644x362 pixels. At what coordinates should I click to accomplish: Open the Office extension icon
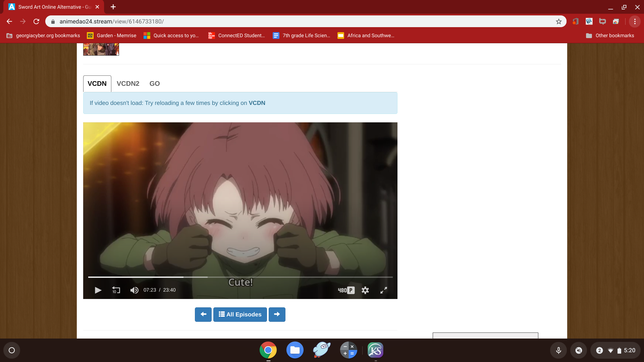point(576,21)
